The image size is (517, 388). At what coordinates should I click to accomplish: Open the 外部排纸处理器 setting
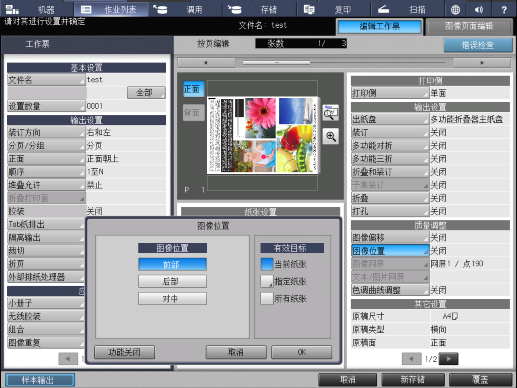46,277
